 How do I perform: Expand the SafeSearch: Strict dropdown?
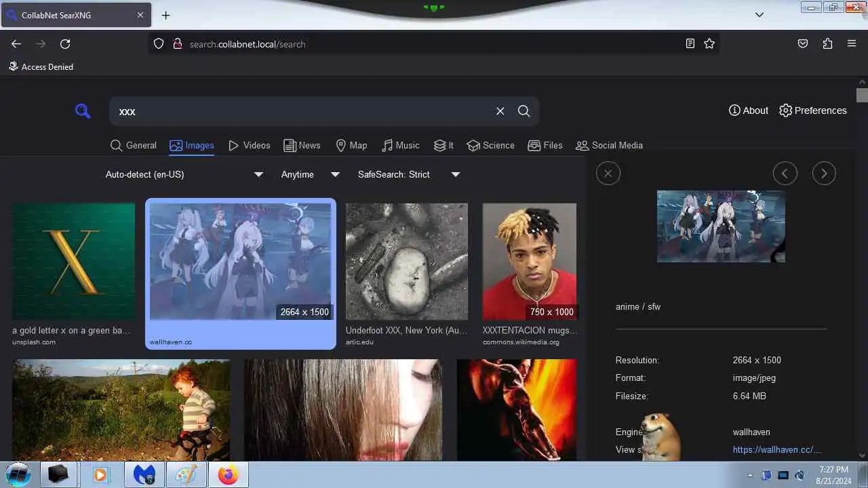tap(409, 174)
